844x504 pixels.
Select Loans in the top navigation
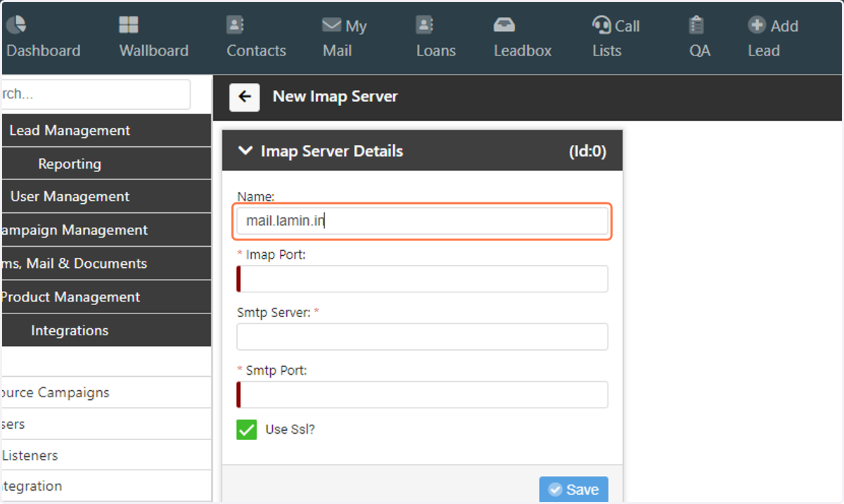(436, 51)
